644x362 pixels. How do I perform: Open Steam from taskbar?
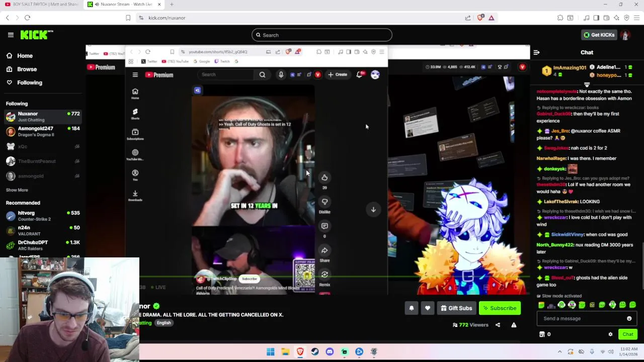pyautogui.click(x=314, y=351)
